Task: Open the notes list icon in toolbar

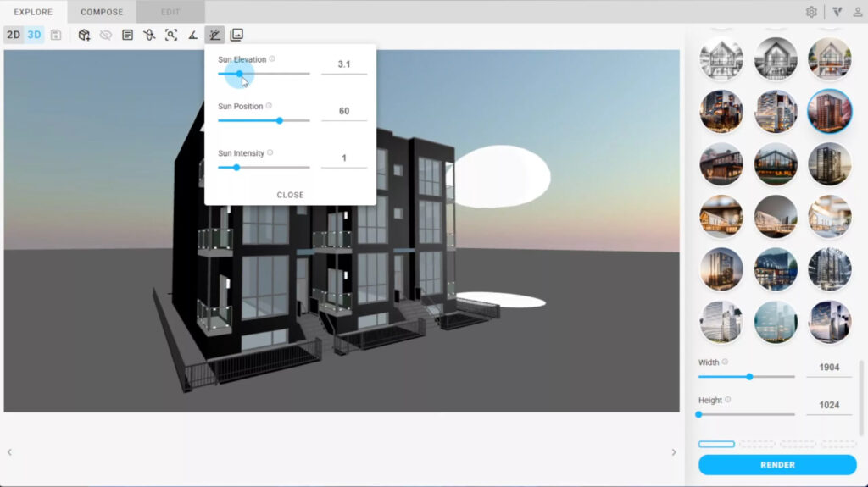Action: pos(127,35)
